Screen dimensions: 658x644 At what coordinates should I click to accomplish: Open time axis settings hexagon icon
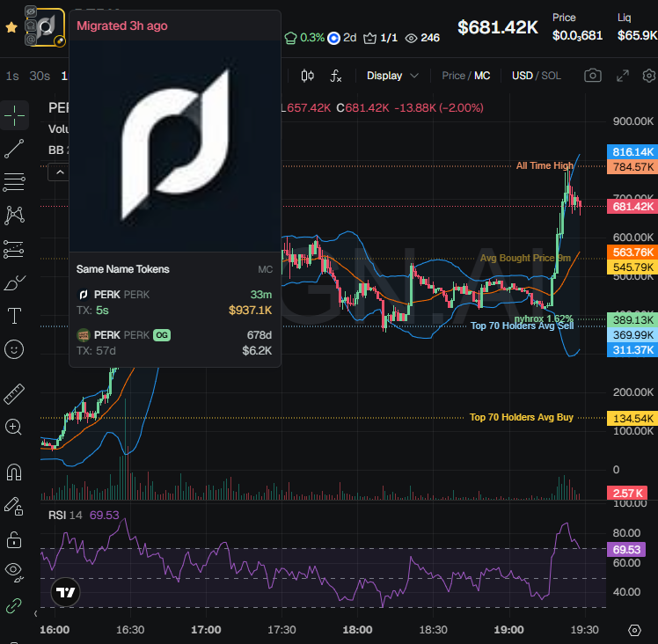(634, 630)
